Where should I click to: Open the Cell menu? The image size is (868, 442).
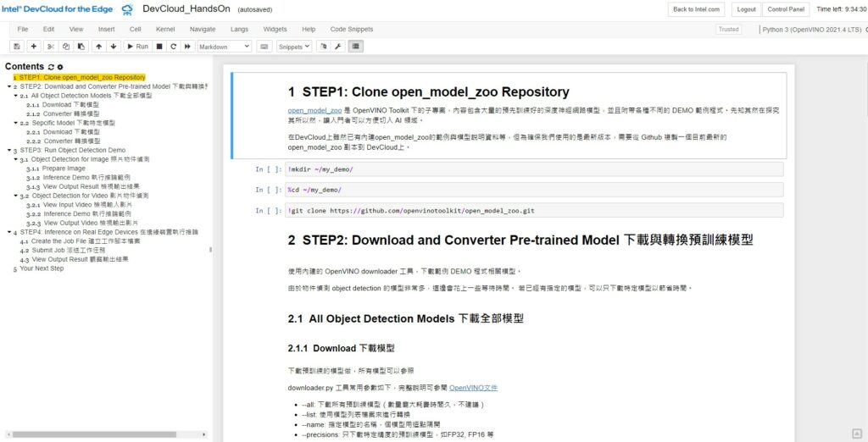pyautogui.click(x=136, y=30)
